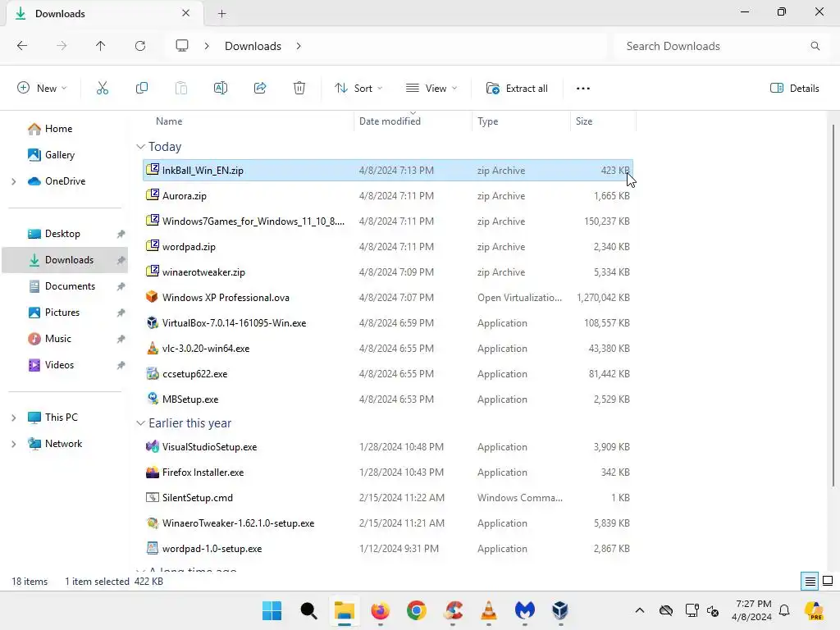The image size is (840, 630).
Task: Expand This PC in the navigation pane
Action: pyautogui.click(x=13, y=418)
